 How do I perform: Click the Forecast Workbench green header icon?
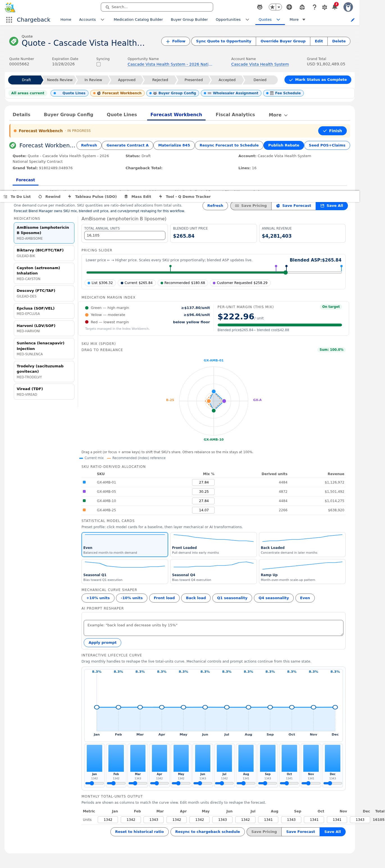pyautogui.click(x=13, y=146)
